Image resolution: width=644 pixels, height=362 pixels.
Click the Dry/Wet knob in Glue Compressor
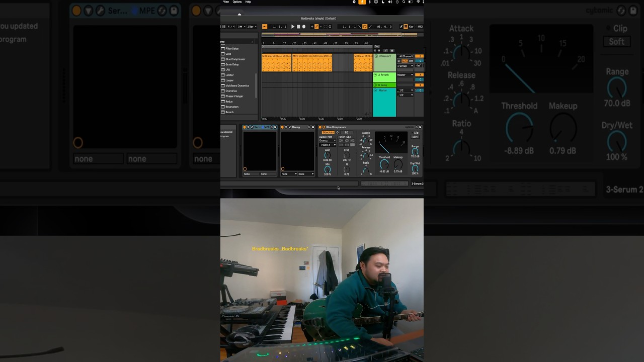[415, 169]
